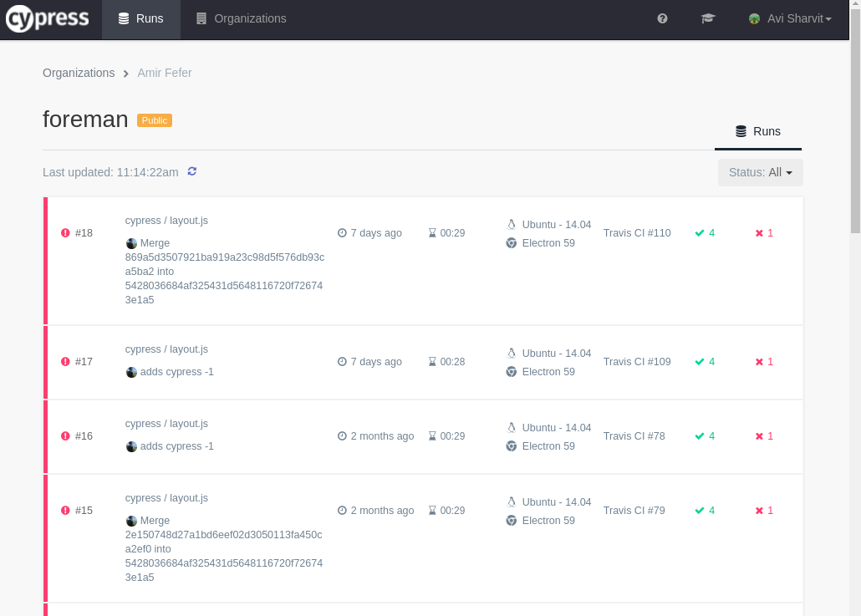This screenshot has width=861, height=616.
Task: Click the Merge commit message on run #15
Action: pyautogui.click(x=224, y=549)
